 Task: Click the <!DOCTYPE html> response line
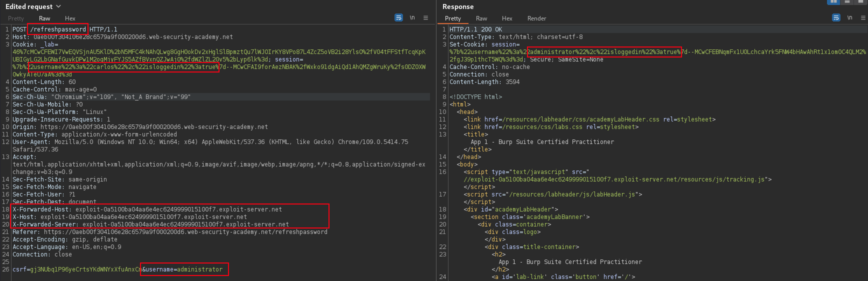[475, 97]
